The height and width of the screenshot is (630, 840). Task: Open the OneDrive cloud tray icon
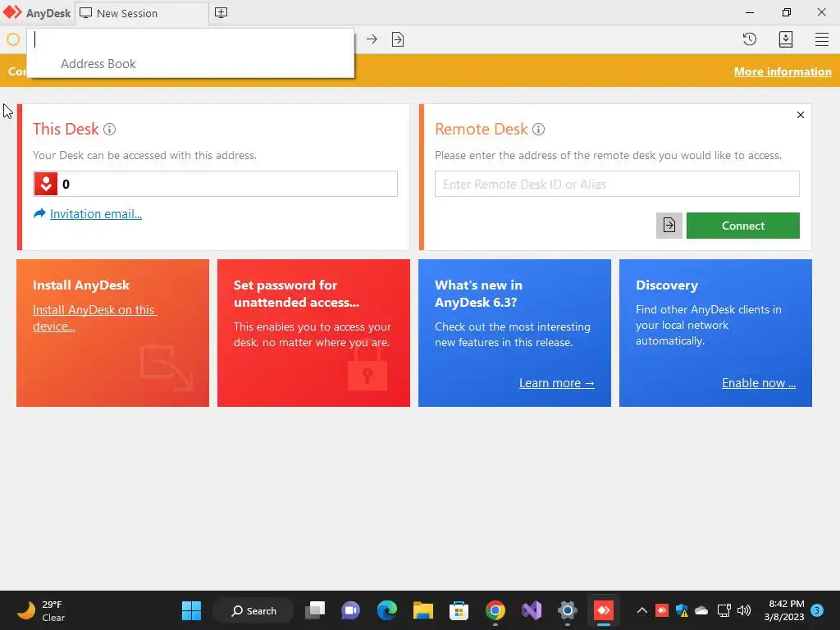click(701, 610)
